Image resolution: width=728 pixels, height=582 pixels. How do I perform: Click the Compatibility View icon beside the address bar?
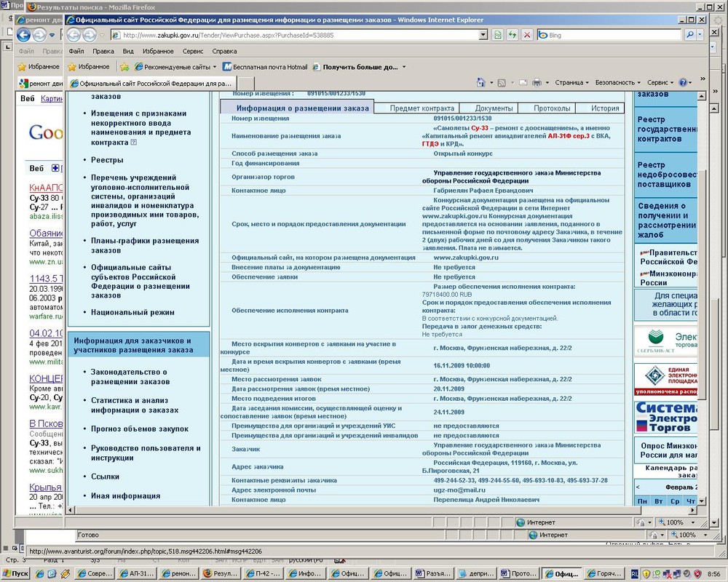pos(498,35)
